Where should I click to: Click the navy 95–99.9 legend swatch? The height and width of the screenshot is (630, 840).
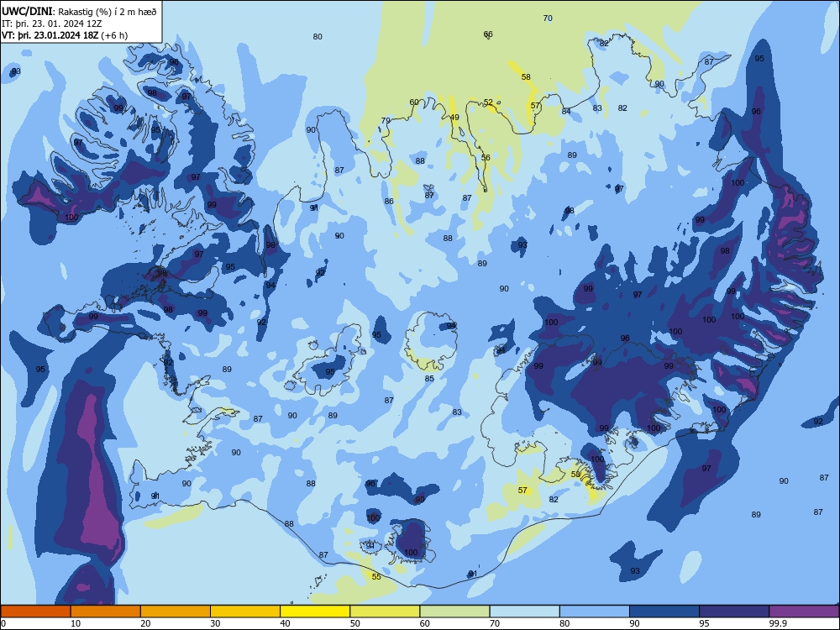pos(734,612)
